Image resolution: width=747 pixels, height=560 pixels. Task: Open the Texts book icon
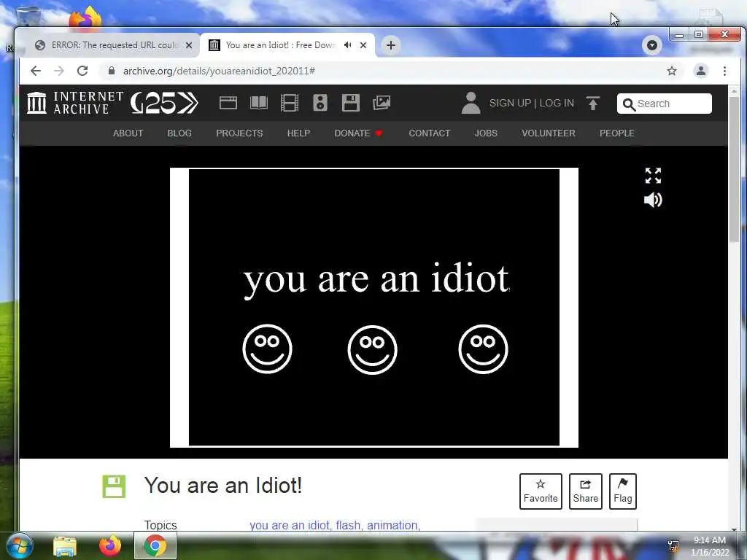coord(259,103)
